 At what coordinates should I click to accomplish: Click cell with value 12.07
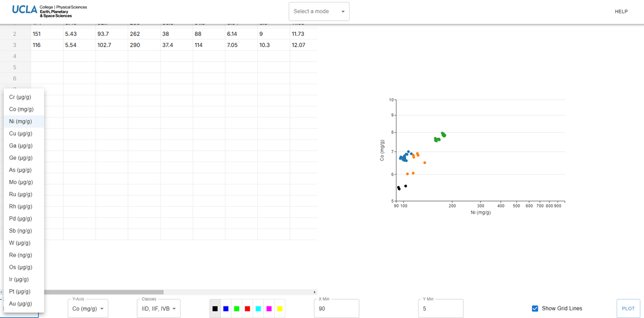point(304,45)
